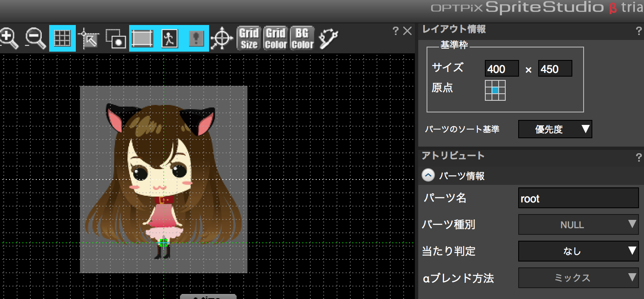Edit the frame height field 450
644x299 pixels.
pos(555,69)
